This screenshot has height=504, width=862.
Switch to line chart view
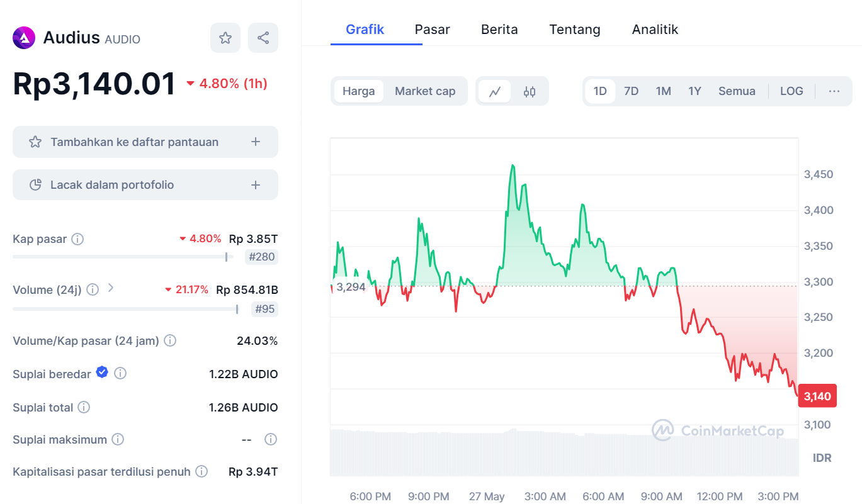click(x=495, y=91)
